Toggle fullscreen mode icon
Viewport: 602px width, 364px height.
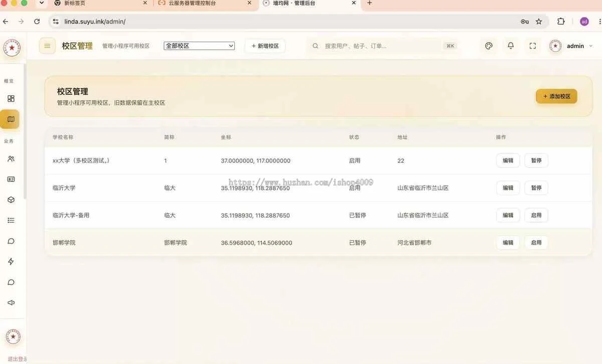pyautogui.click(x=533, y=46)
